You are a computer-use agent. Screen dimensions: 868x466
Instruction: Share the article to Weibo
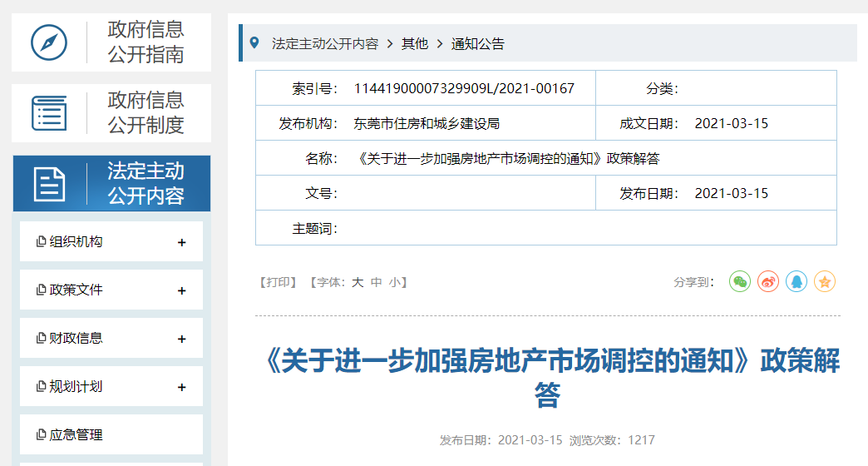pos(768,281)
